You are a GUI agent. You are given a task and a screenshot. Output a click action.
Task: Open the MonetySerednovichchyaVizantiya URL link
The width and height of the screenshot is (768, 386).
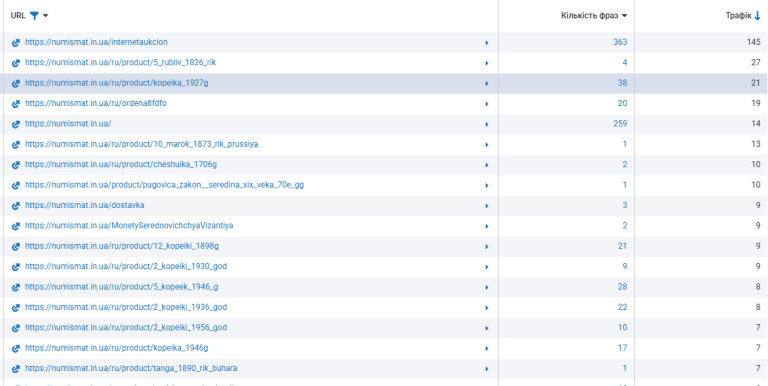(x=129, y=226)
